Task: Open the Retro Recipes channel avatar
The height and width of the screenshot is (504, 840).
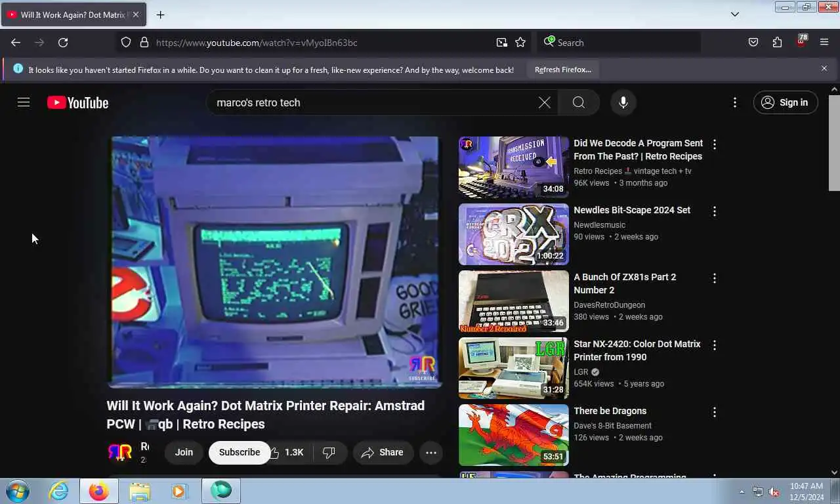Action: click(119, 452)
